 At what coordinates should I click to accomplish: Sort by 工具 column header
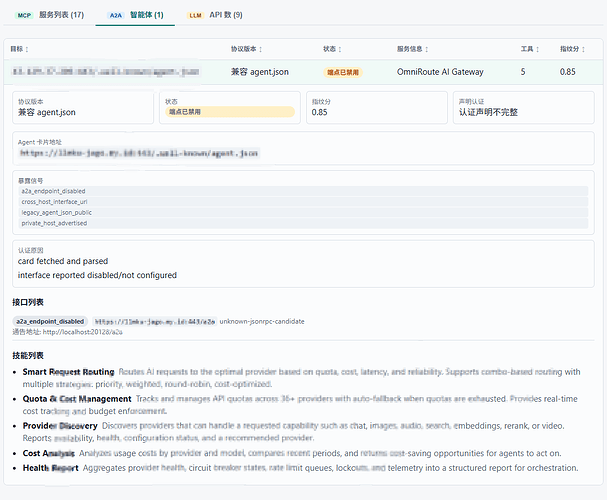pos(530,49)
